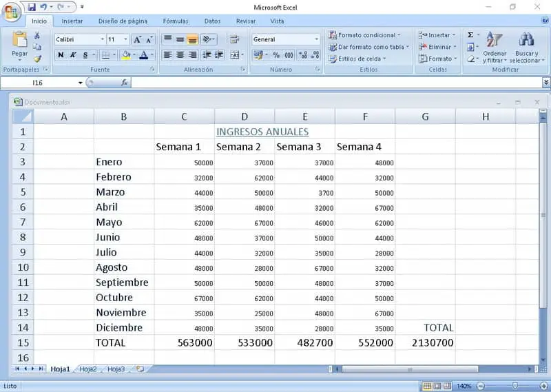This screenshot has height=392, width=551.
Task: Expand the formula bar
Action: 546,82
